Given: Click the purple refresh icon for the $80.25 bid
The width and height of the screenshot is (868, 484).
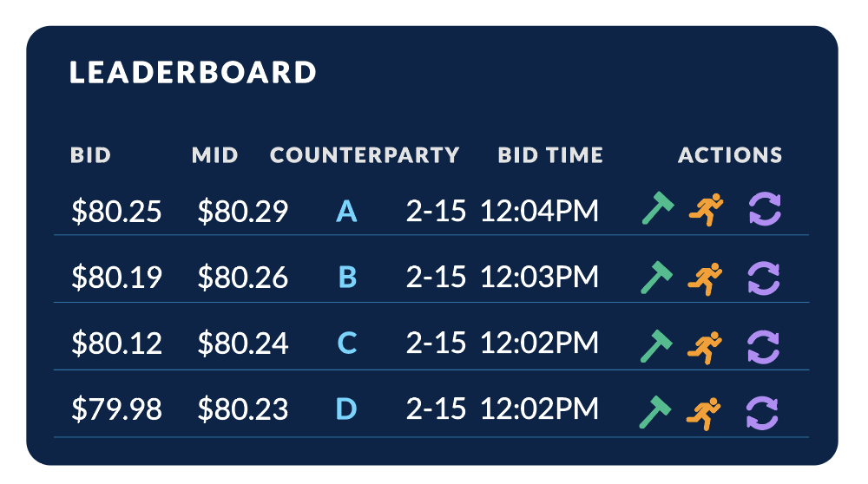Looking at the screenshot, I should (x=765, y=209).
